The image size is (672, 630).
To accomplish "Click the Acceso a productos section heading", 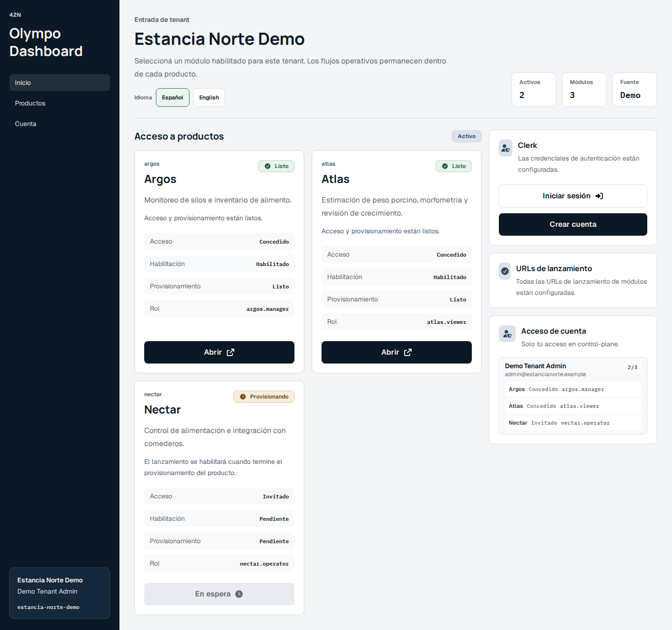I will pyautogui.click(x=179, y=136).
